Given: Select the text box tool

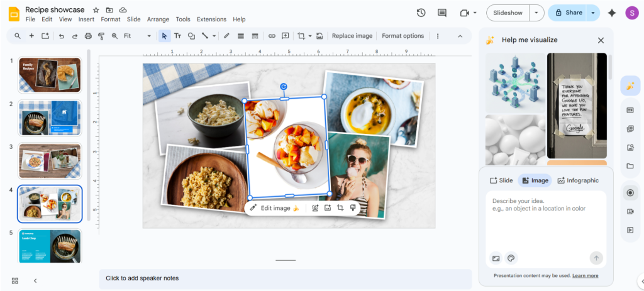Looking at the screenshot, I should click(x=177, y=36).
